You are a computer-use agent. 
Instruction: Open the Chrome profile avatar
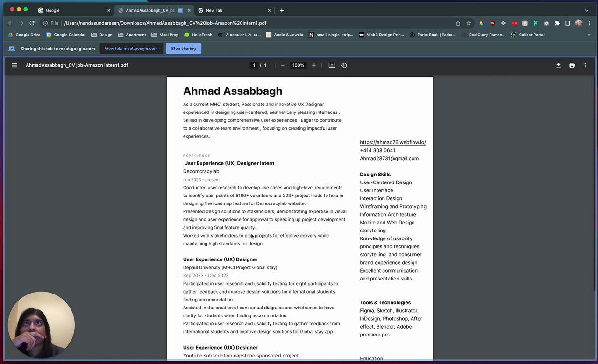point(578,23)
